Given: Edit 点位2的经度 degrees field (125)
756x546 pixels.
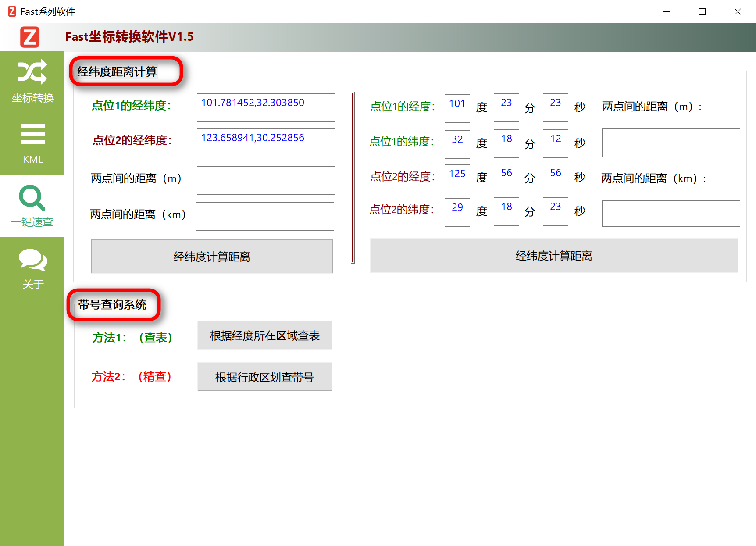Looking at the screenshot, I should [457, 178].
